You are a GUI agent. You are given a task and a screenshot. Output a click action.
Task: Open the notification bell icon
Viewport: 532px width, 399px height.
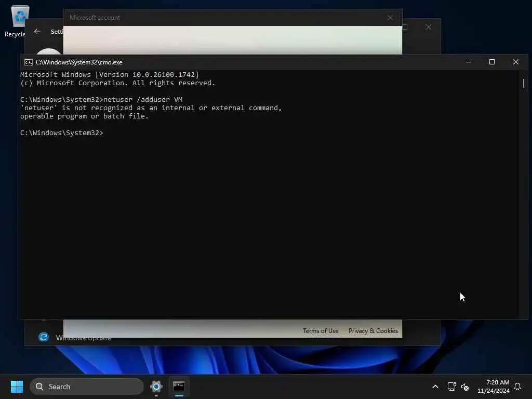[517, 387]
